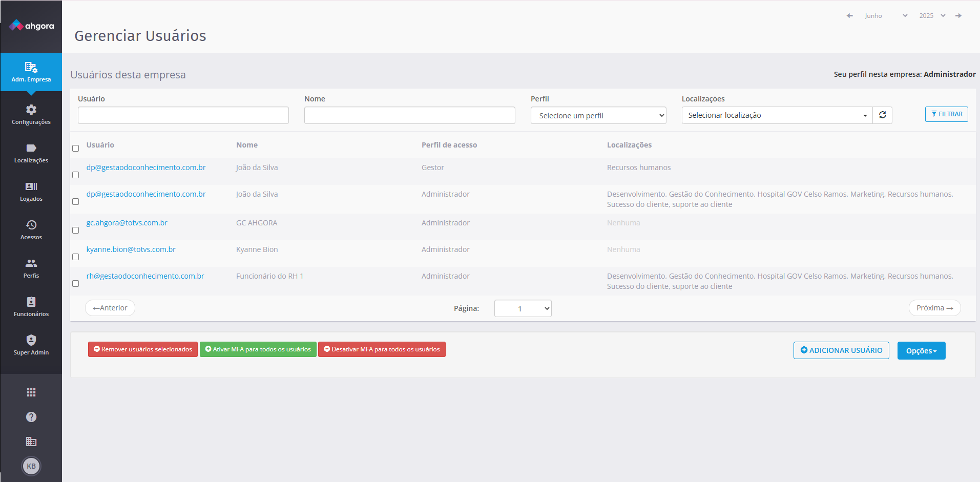
Task: Click the Recursos humanos location cell
Action: click(639, 167)
